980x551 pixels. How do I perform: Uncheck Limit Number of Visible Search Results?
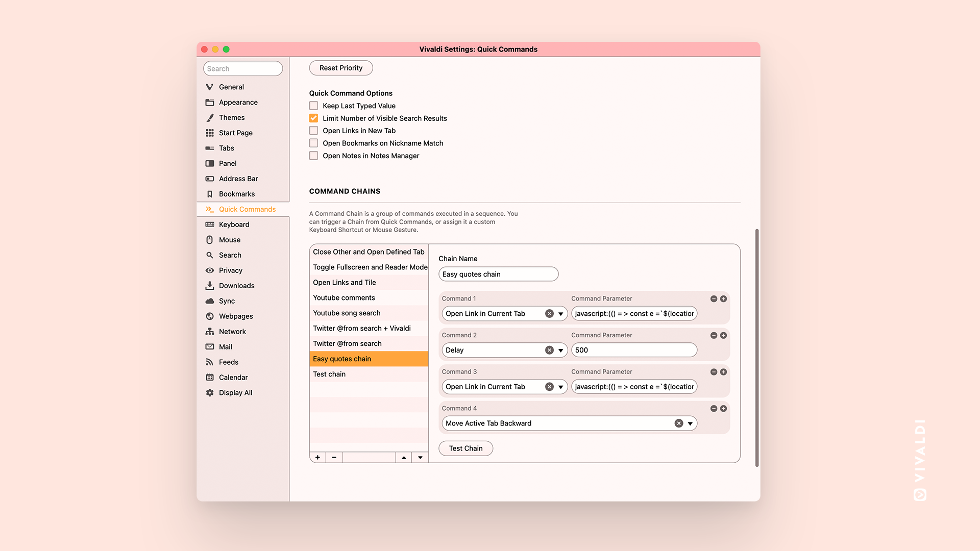(x=313, y=118)
